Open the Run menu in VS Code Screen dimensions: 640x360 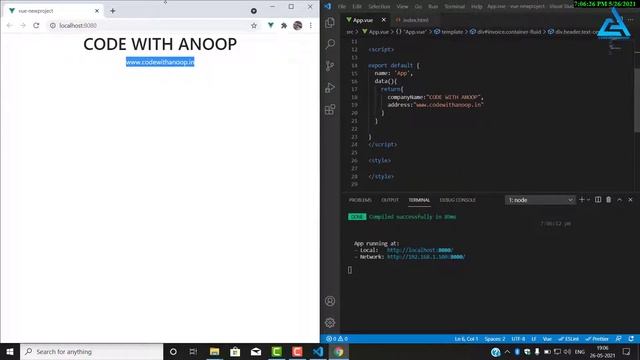(433, 6)
